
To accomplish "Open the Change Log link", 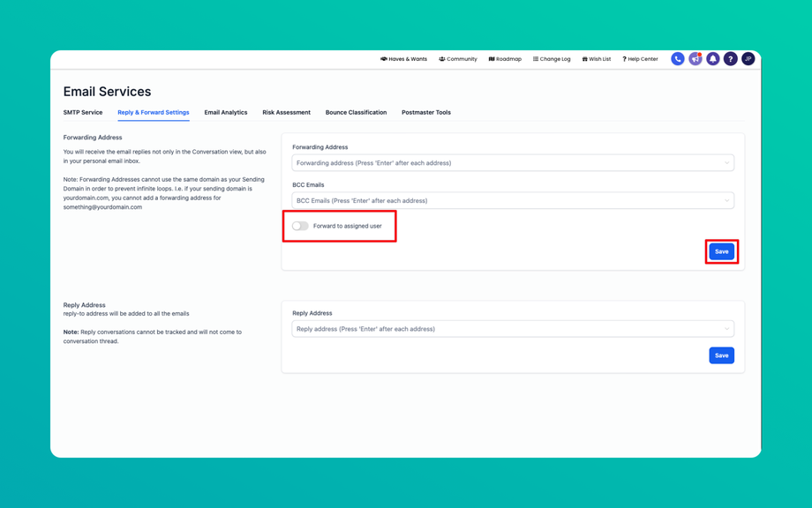I will [x=552, y=59].
